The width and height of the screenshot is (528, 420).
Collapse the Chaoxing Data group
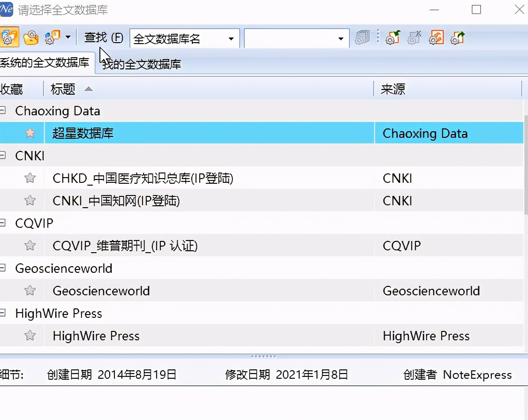coord(3,110)
